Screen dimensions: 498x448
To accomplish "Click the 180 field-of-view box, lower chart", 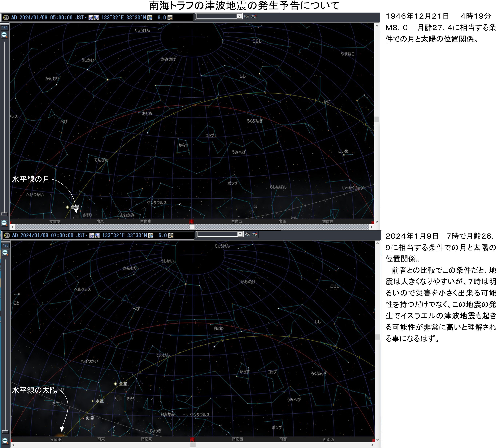I will coord(5,245).
